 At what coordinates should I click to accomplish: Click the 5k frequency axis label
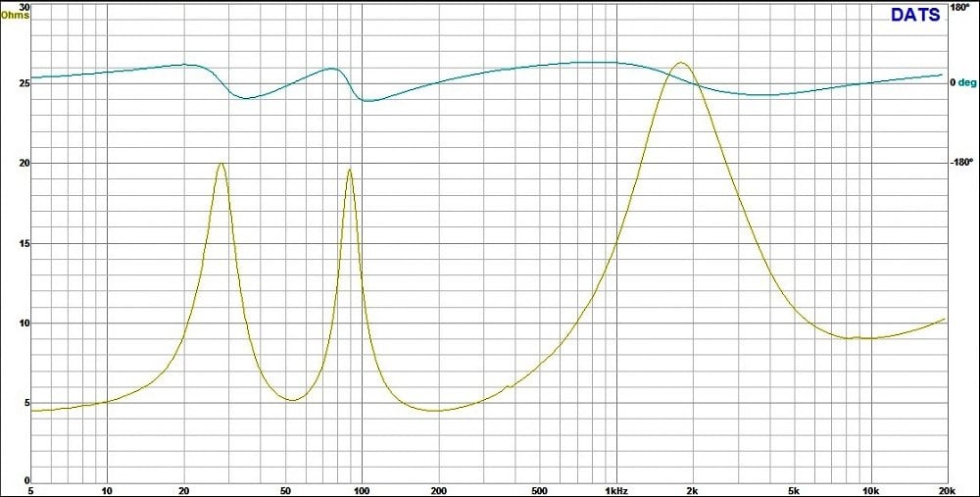coord(794,490)
